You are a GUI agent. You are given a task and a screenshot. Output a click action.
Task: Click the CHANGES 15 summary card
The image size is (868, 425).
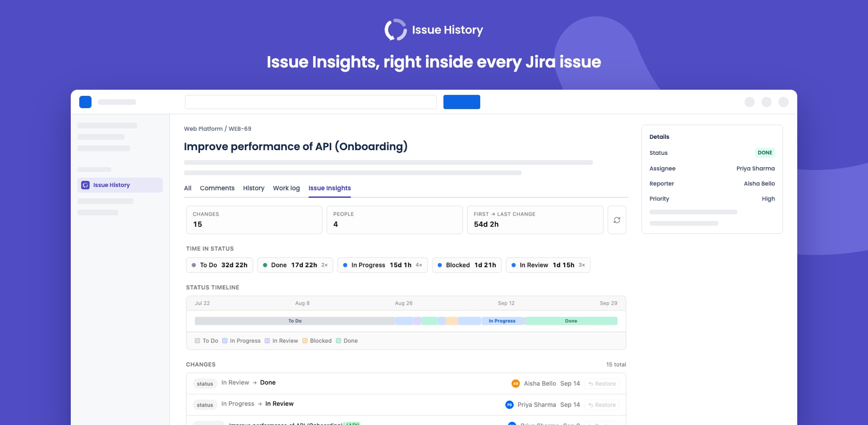254,220
